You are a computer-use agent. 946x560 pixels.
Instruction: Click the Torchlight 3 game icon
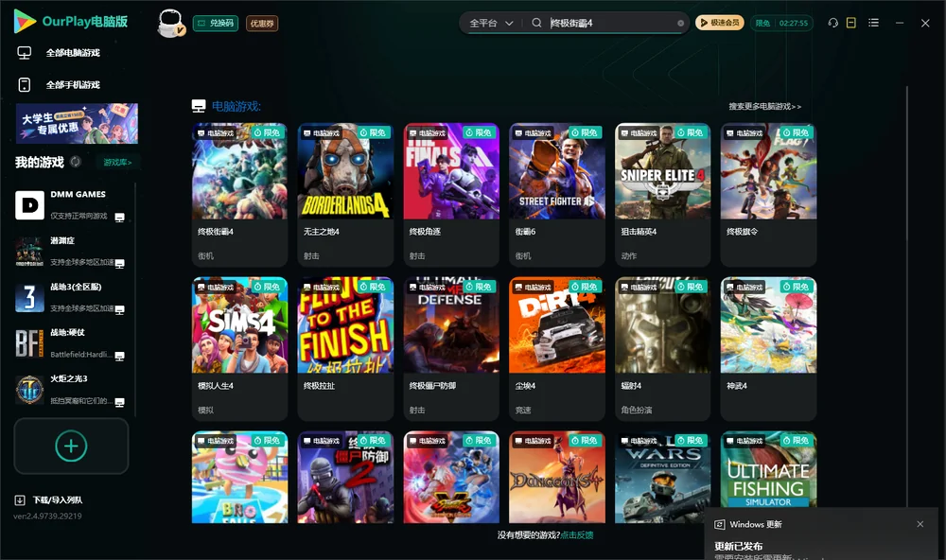pyautogui.click(x=29, y=390)
